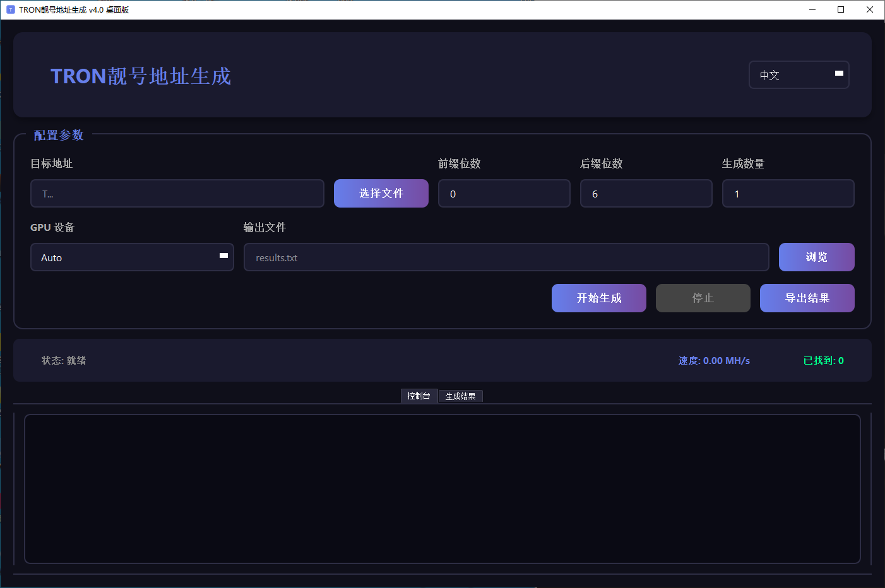Open the 中文 language dropdown
885x588 pixels.
799,75
